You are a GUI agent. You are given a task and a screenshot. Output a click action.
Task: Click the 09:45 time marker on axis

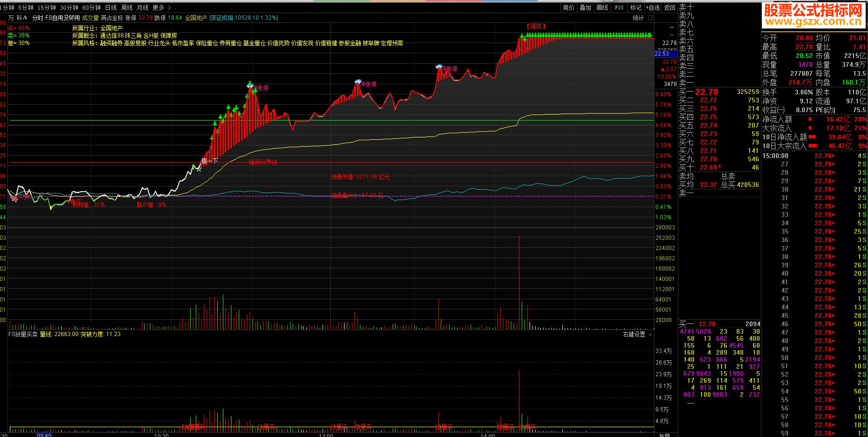[x=44, y=435]
